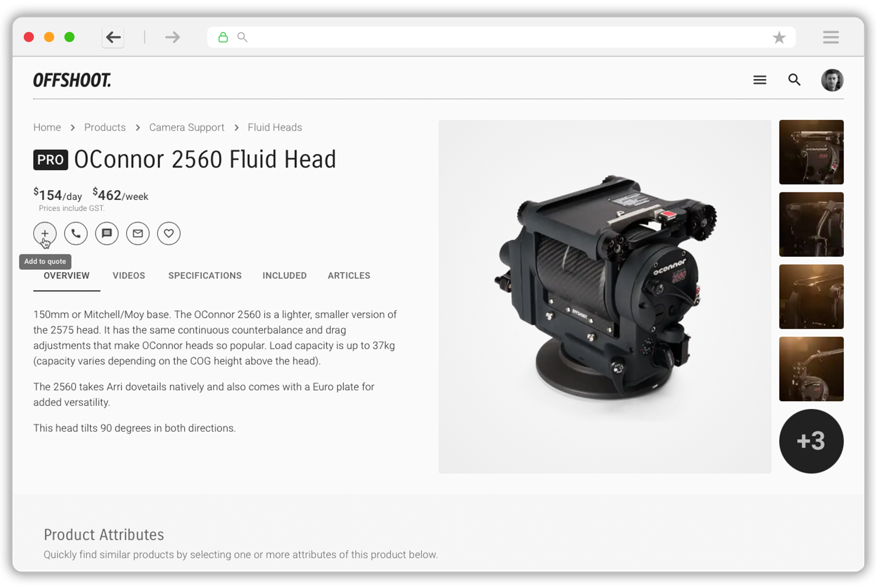Click the address bar search icon
The height and width of the screenshot is (588, 876).
point(242,37)
